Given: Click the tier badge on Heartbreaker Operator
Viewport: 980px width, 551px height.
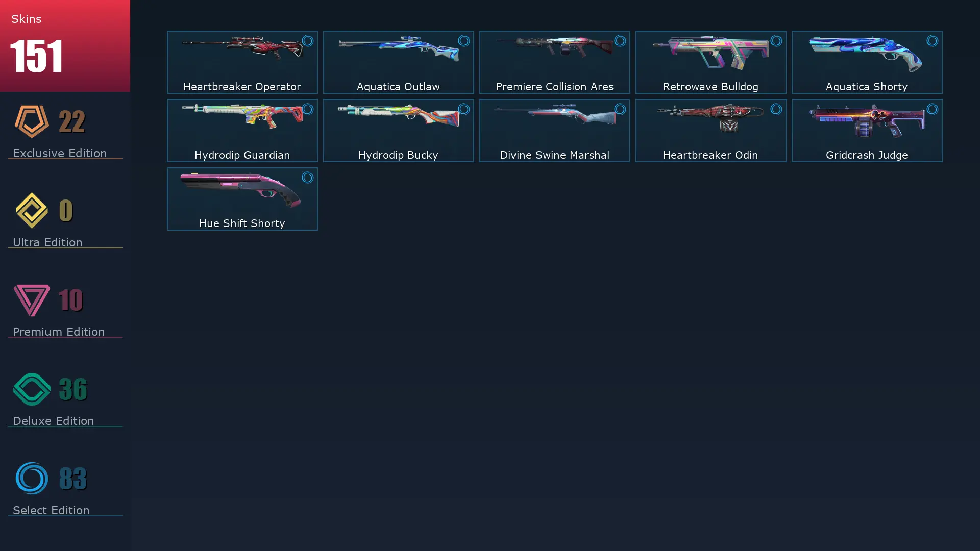Looking at the screenshot, I should [307, 41].
